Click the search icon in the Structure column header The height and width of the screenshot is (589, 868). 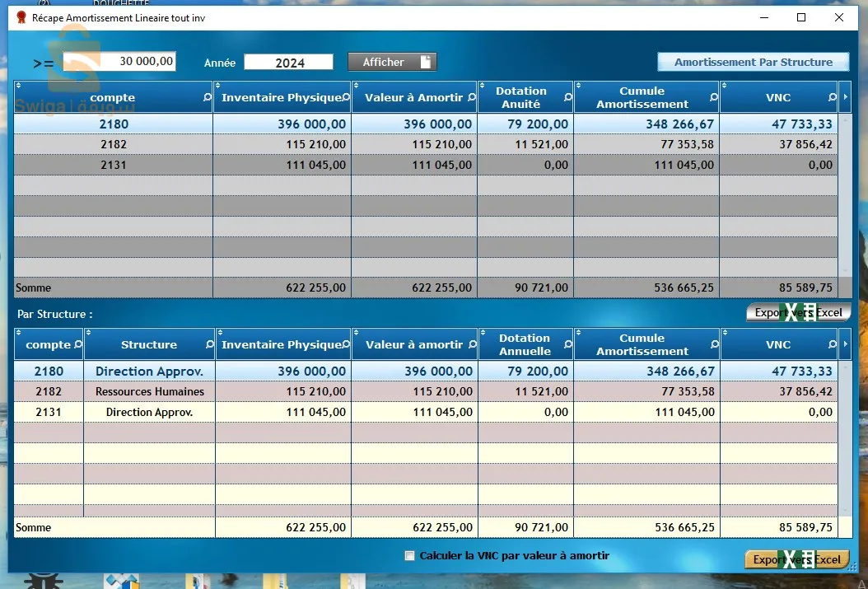210,344
